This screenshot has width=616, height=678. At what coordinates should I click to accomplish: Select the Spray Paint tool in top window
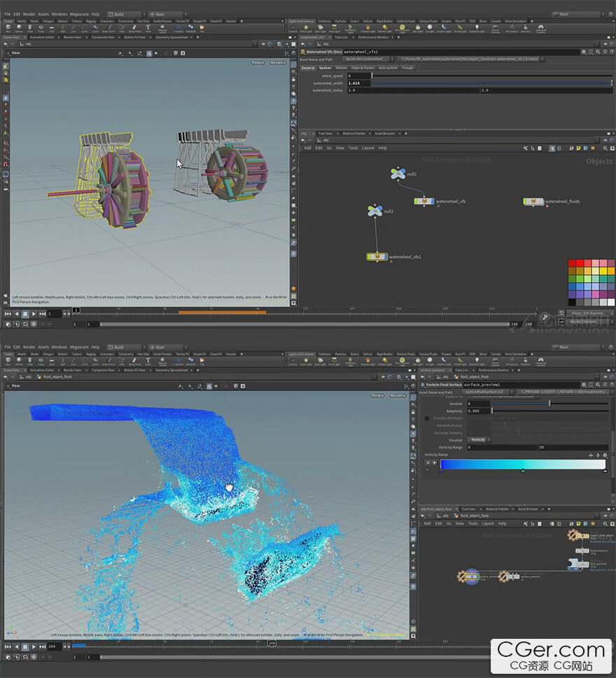tap(135, 28)
